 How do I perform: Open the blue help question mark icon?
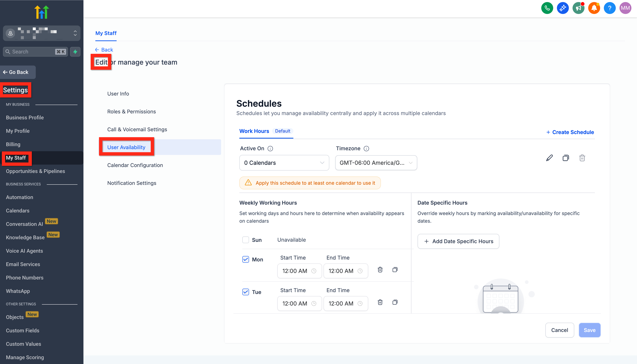point(609,8)
